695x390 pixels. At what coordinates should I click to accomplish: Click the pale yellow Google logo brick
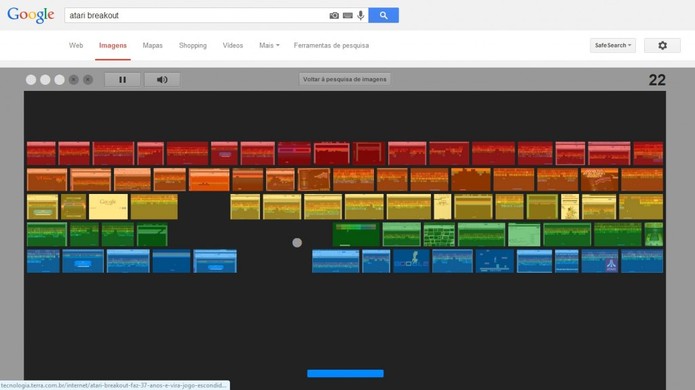108,207
